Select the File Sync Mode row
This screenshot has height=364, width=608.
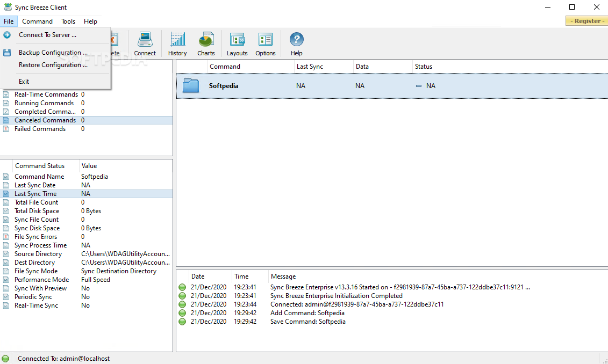point(87,271)
